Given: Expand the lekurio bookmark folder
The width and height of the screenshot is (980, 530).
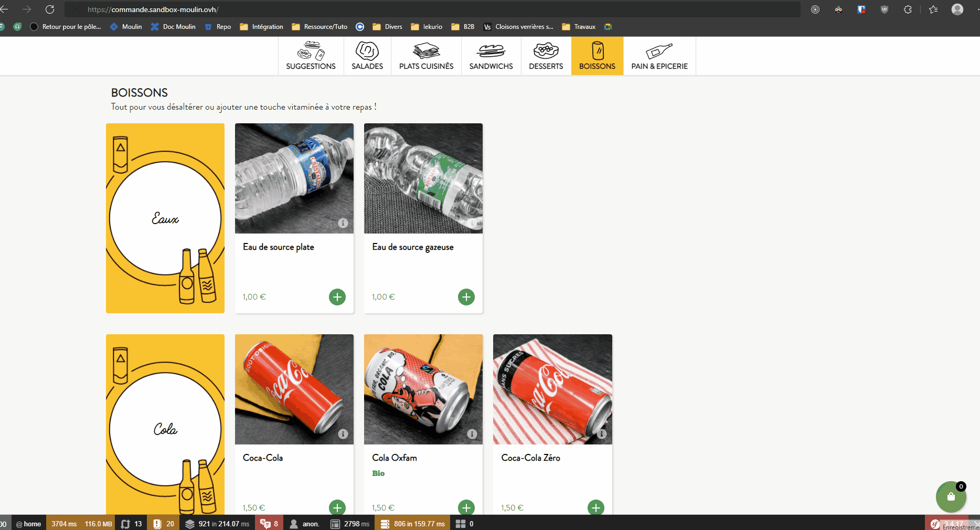Looking at the screenshot, I should click(x=427, y=27).
